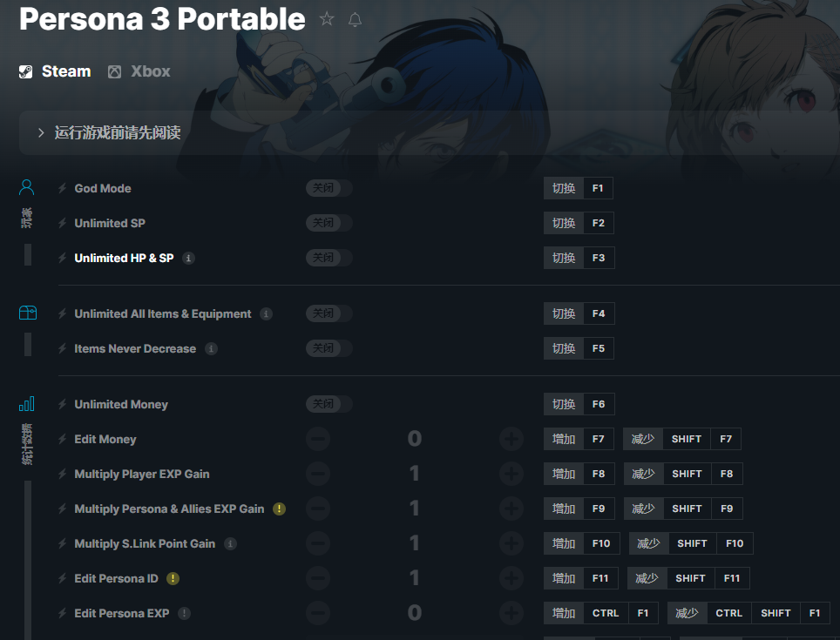The width and height of the screenshot is (840, 640).
Task: Click the notification bell icon
Action: coord(355,19)
